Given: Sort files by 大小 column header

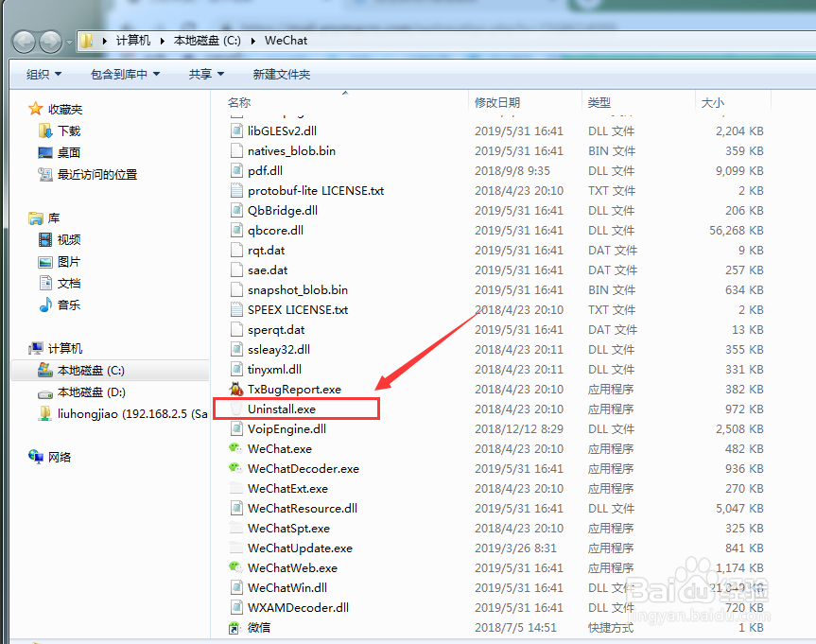Looking at the screenshot, I should 712,102.
